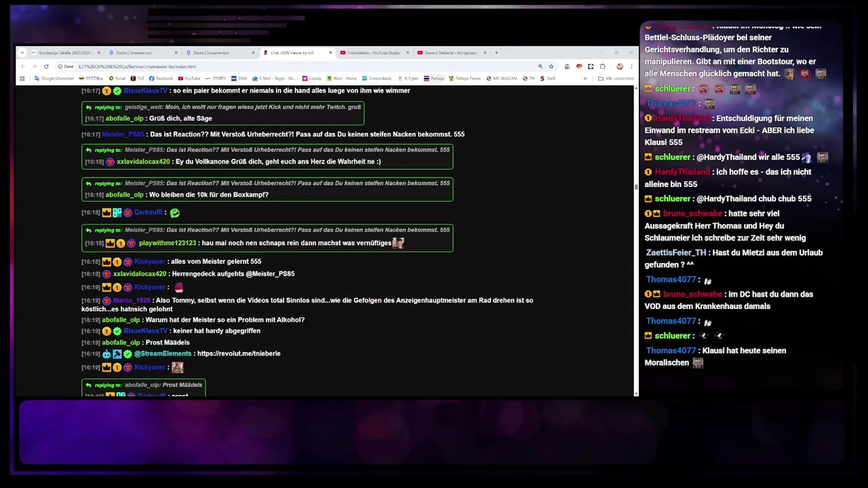Open MC-WebCAM bookmark
868x488 pixels.
coord(502,79)
